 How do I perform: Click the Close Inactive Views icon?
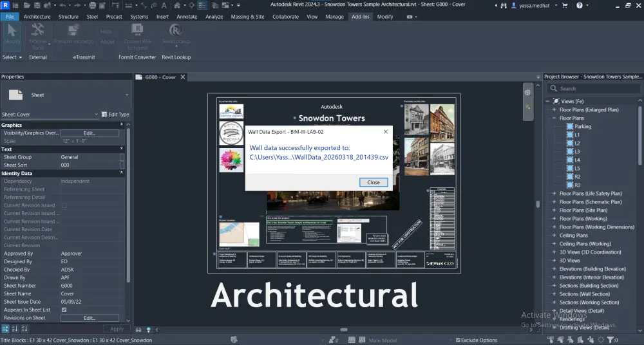click(x=214, y=5)
